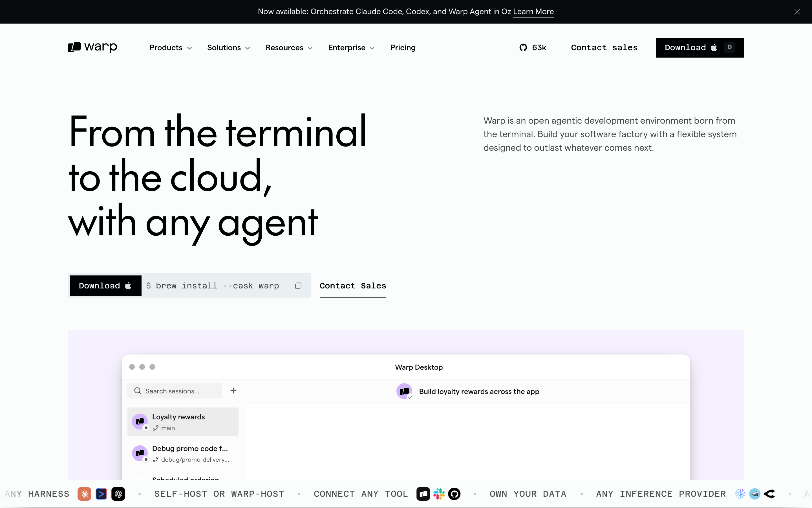Expand the Enterprise menu
812x508 pixels.
[351, 48]
